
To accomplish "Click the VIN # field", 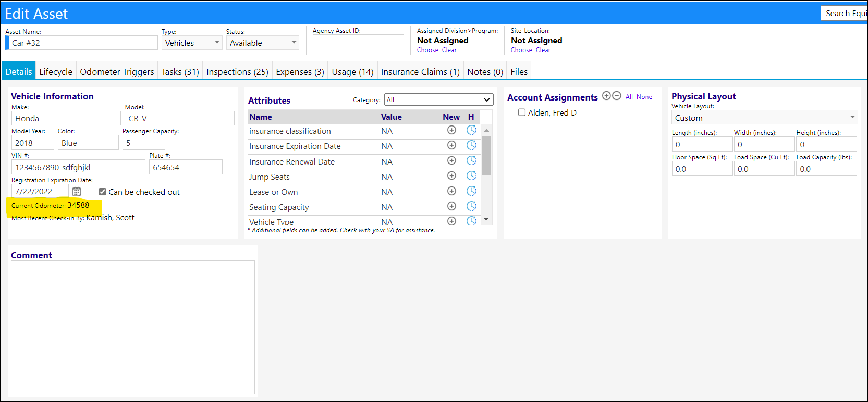I will pyautogui.click(x=78, y=167).
